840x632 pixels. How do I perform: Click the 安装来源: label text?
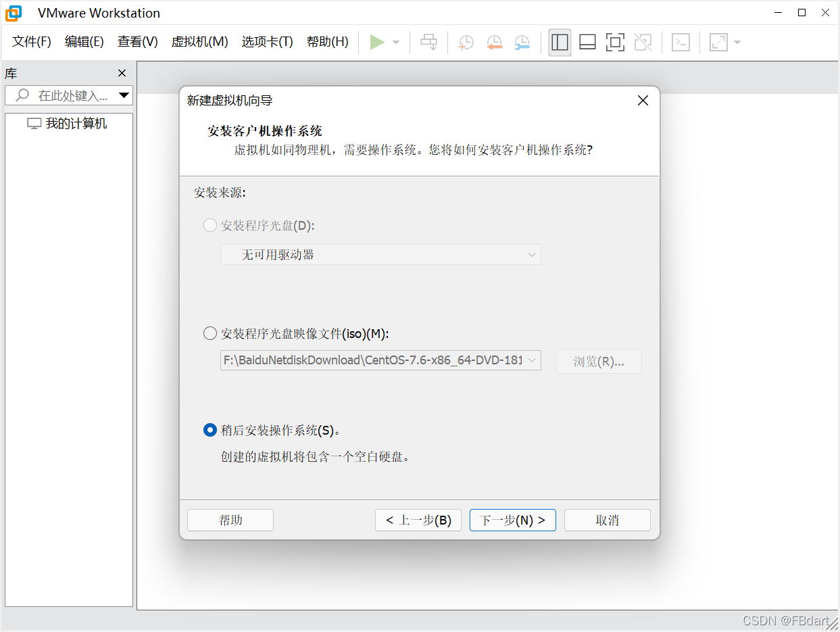220,193
